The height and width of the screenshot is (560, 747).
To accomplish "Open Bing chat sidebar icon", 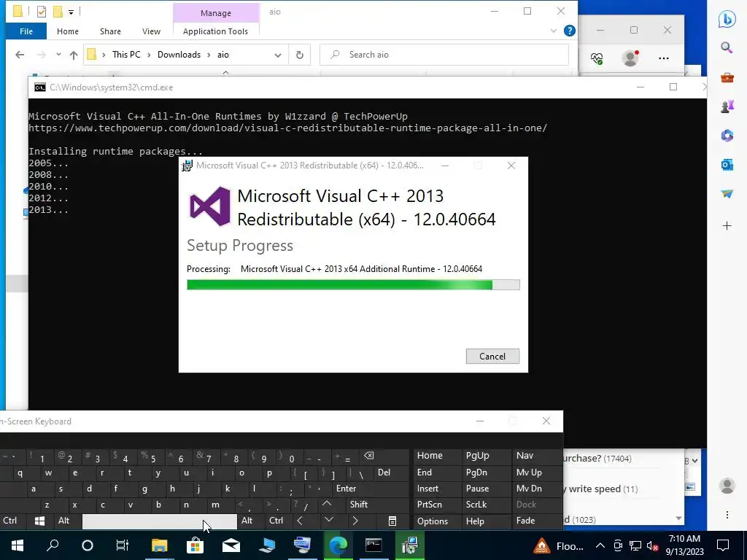I will point(727,19).
